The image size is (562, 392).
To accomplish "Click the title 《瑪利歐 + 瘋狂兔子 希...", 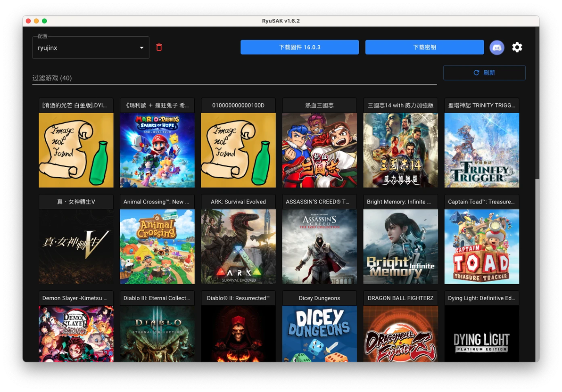I will pyautogui.click(x=156, y=106).
